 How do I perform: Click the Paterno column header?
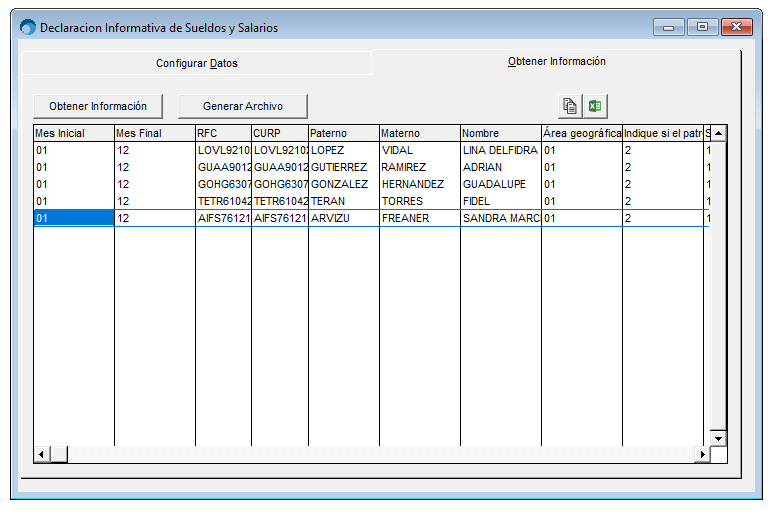coord(343,133)
